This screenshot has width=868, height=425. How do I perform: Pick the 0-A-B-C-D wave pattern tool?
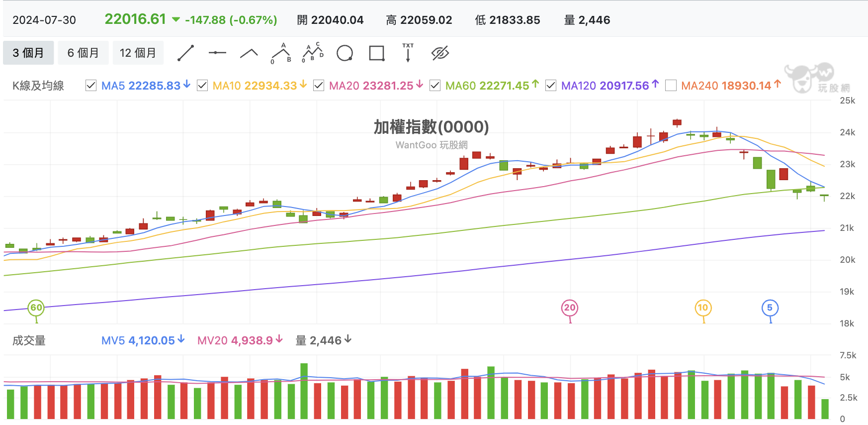click(x=313, y=53)
